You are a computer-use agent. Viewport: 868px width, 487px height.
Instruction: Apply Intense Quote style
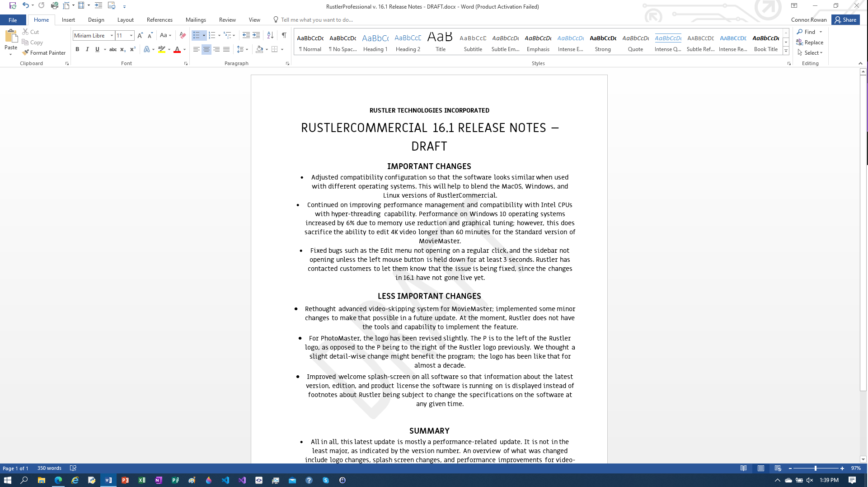point(668,43)
